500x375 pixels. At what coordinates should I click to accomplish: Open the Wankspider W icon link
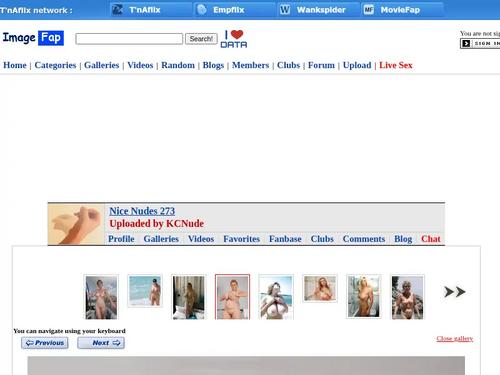tap(285, 10)
